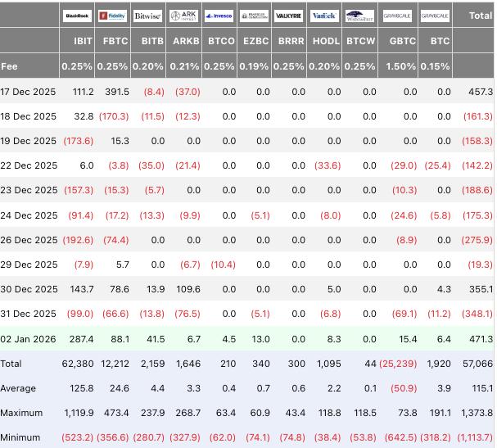Select the HODL ticker header

click(x=326, y=41)
